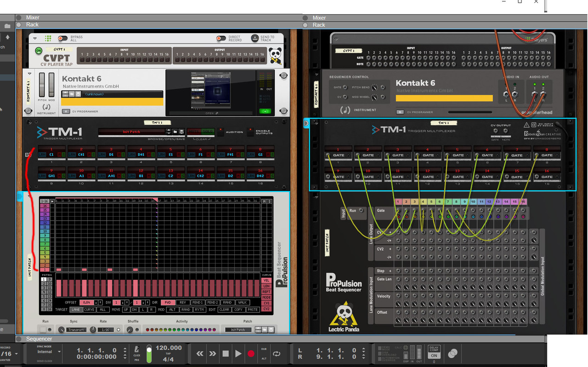
Task: Click the TM-1 logo on front panel
Action: 60,132
